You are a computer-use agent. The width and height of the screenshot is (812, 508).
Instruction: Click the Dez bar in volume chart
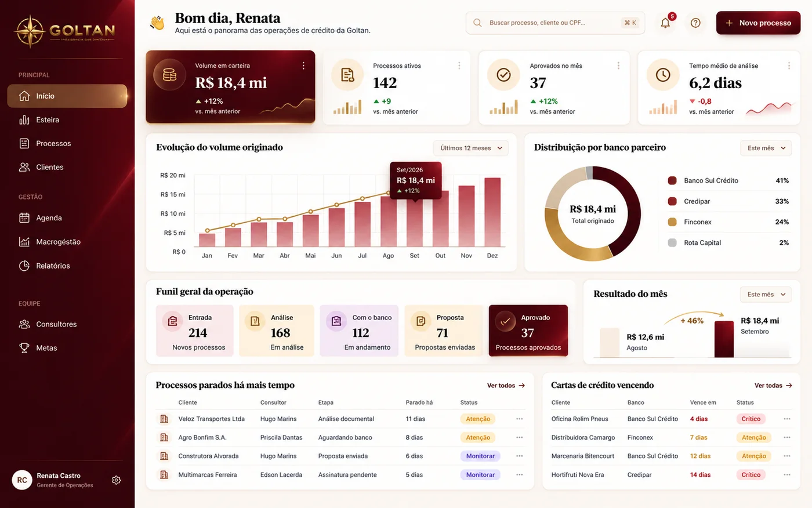pos(492,212)
